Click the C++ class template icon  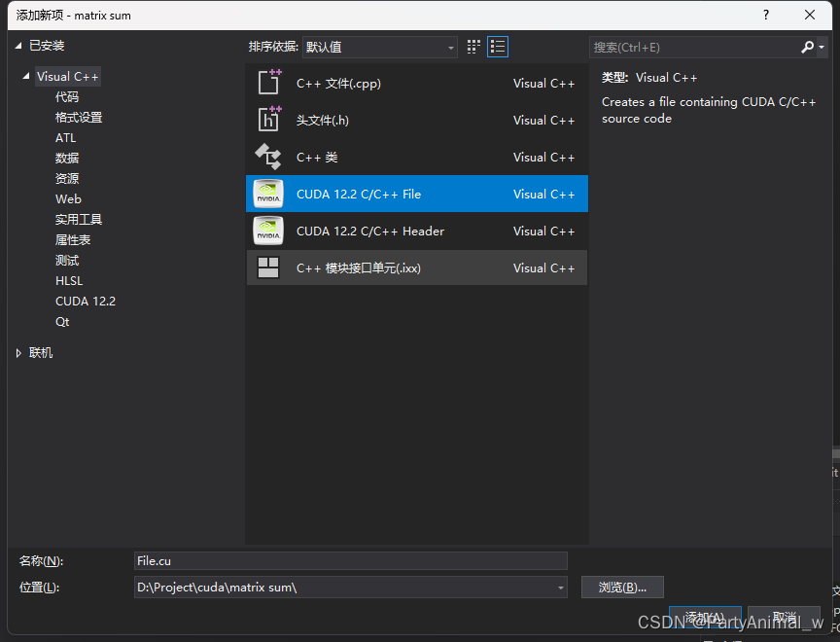(x=268, y=157)
